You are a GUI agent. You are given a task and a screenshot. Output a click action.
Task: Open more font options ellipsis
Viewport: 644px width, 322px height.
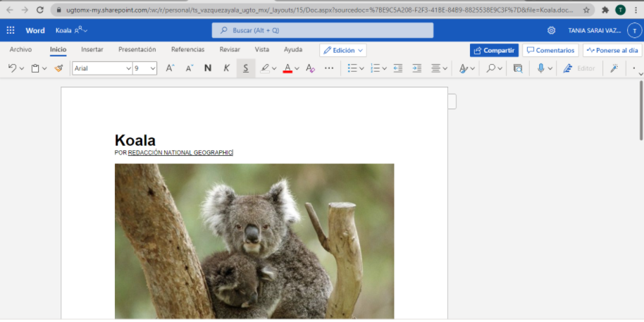tap(329, 68)
